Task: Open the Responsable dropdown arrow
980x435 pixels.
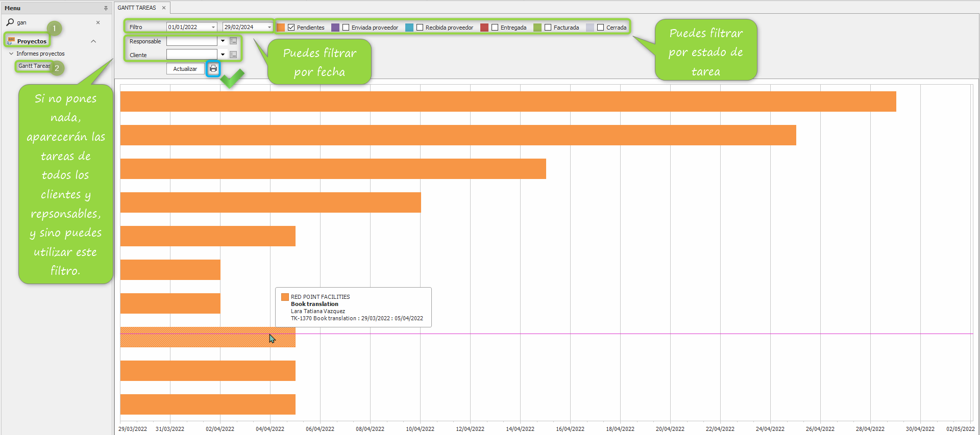Action: (x=223, y=41)
